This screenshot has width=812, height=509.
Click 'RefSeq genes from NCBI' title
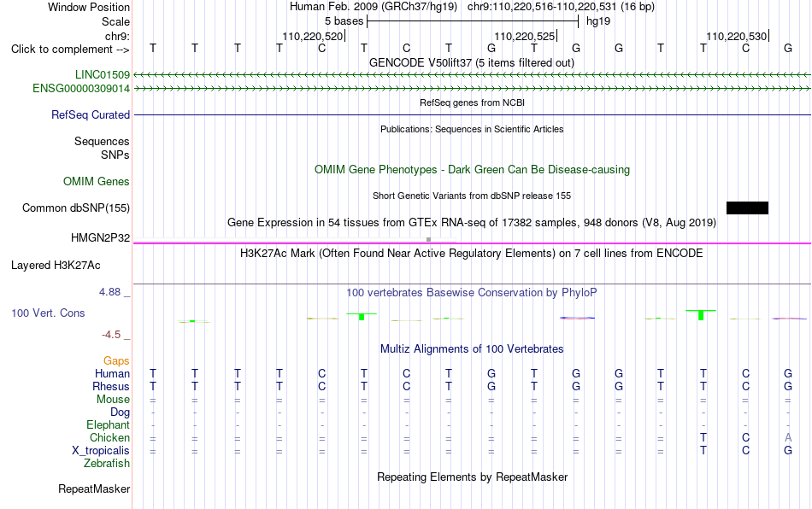472,102
